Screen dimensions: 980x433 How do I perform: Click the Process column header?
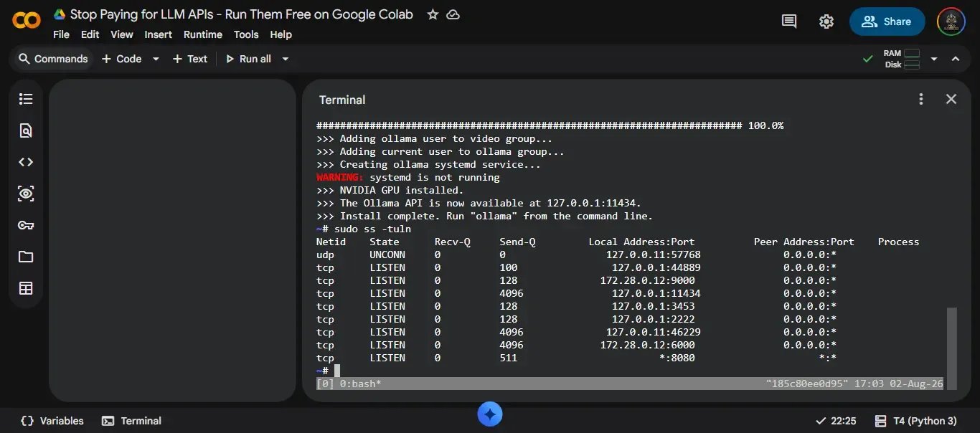pyautogui.click(x=898, y=242)
